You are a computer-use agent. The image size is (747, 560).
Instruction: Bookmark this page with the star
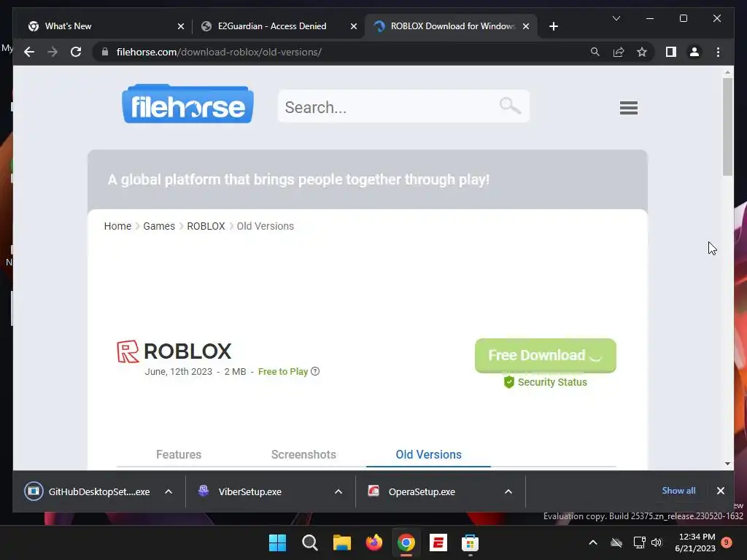[642, 52]
